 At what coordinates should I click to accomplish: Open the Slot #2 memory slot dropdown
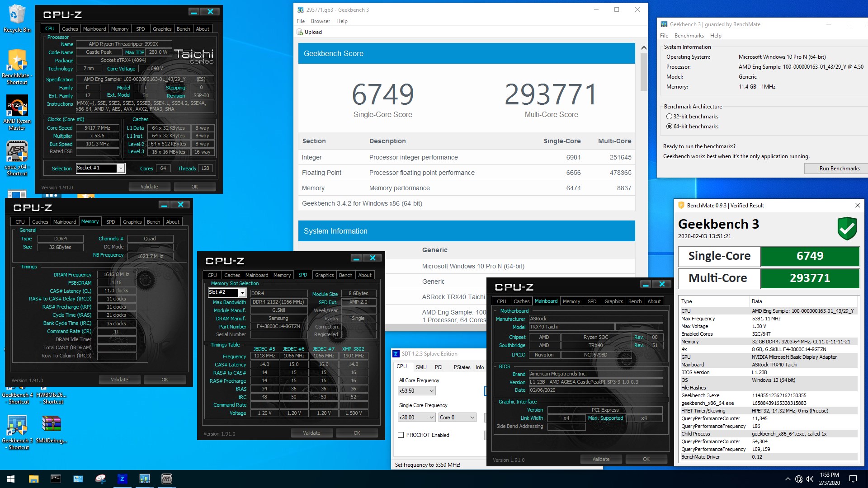(242, 293)
